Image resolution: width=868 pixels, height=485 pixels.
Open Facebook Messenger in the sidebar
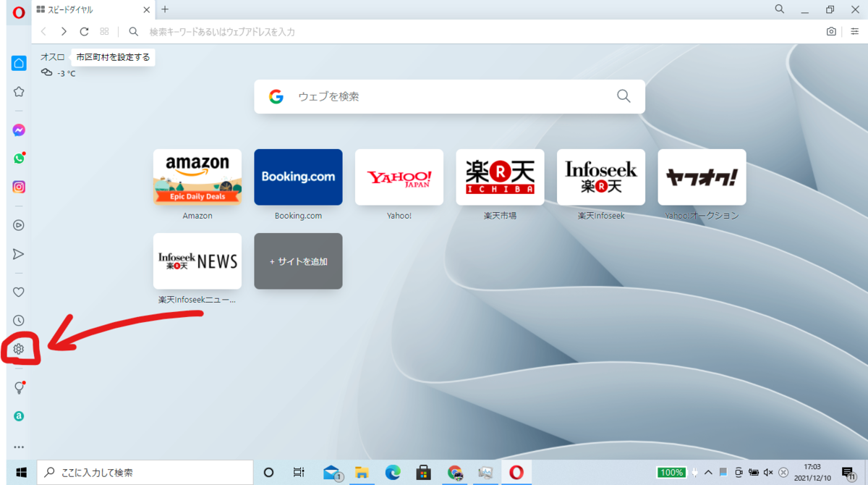coord(19,130)
